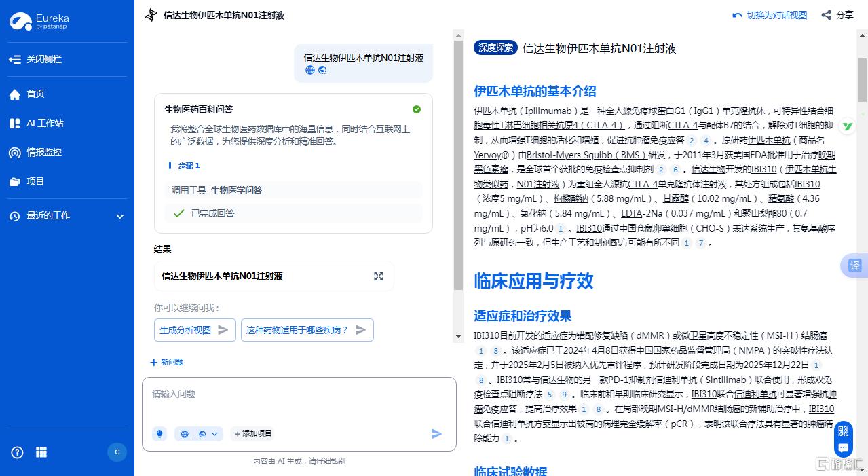
Task: Click the clock icon beside 最近的工作
Action: [x=15, y=216]
